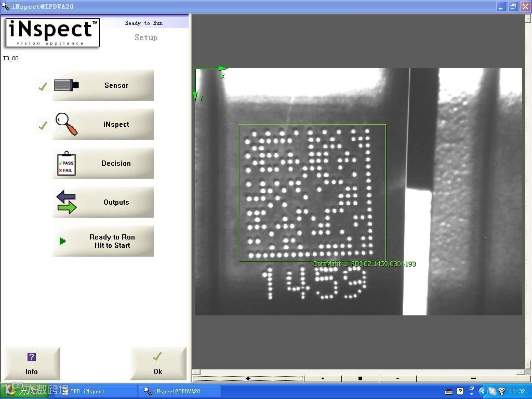Open the Outputs configuration

[x=103, y=202]
